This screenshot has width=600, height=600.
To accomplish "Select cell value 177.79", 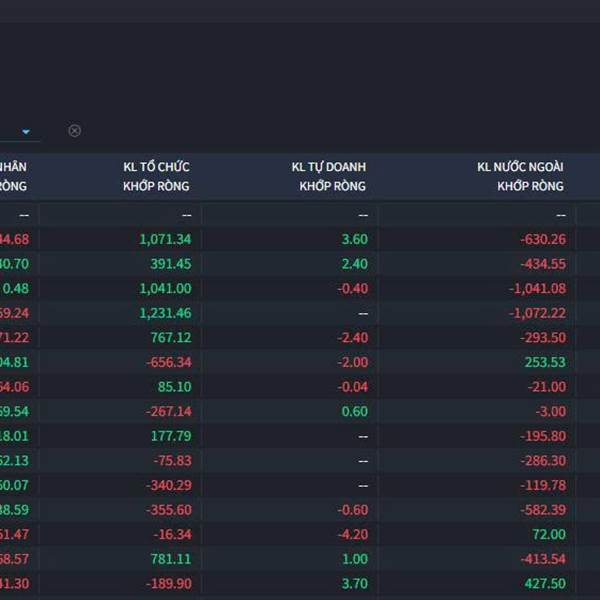I will [x=171, y=436].
